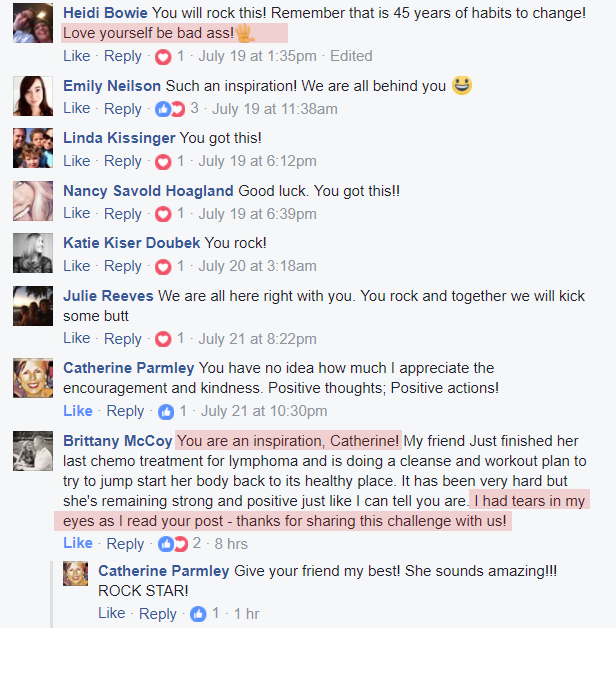The image size is (616, 681).
Task: Open Brittany McCoy's profile photo
Action: 33,451
